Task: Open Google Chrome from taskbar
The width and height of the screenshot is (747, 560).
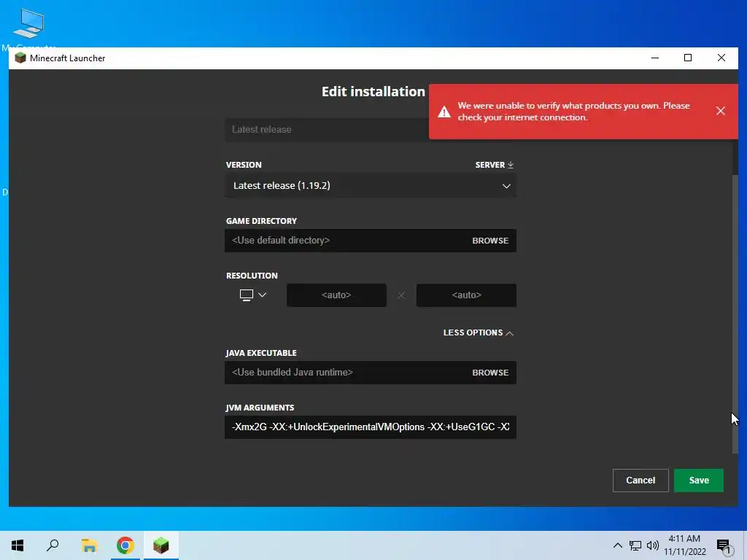Action: pos(125,545)
